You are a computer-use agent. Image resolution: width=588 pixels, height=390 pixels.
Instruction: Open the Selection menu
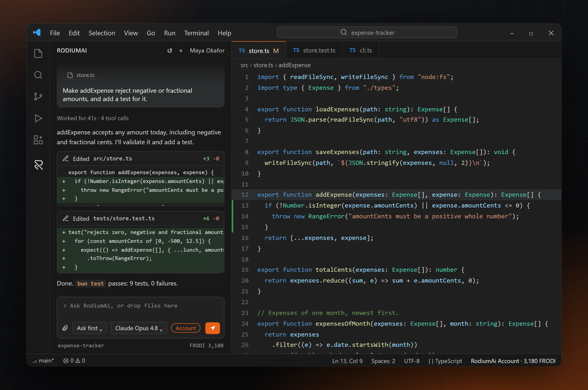click(102, 33)
